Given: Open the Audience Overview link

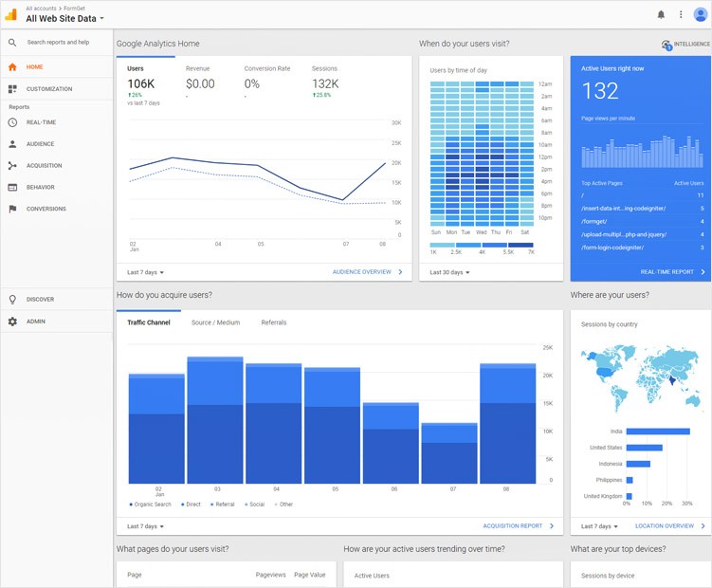Looking at the screenshot, I should click(x=361, y=272).
